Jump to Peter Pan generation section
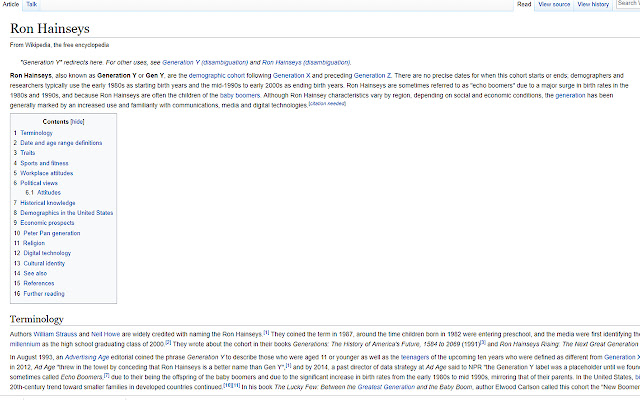Screen dimensions: 640x400 tap(52, 233)
